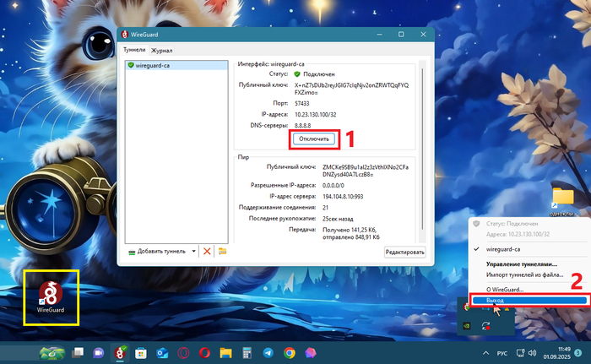
Task: Click the WireGuard tray overflow icon
Action: [x=467, y=307]
